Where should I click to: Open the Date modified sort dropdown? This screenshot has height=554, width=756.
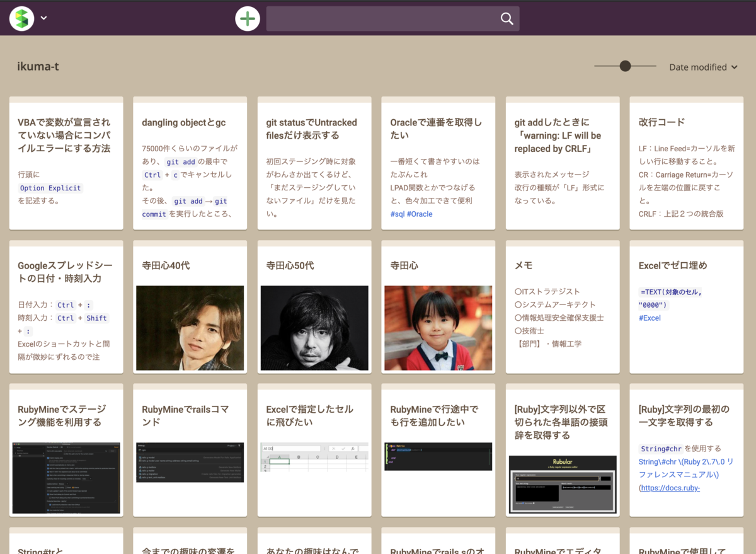(x=703, y=67)
